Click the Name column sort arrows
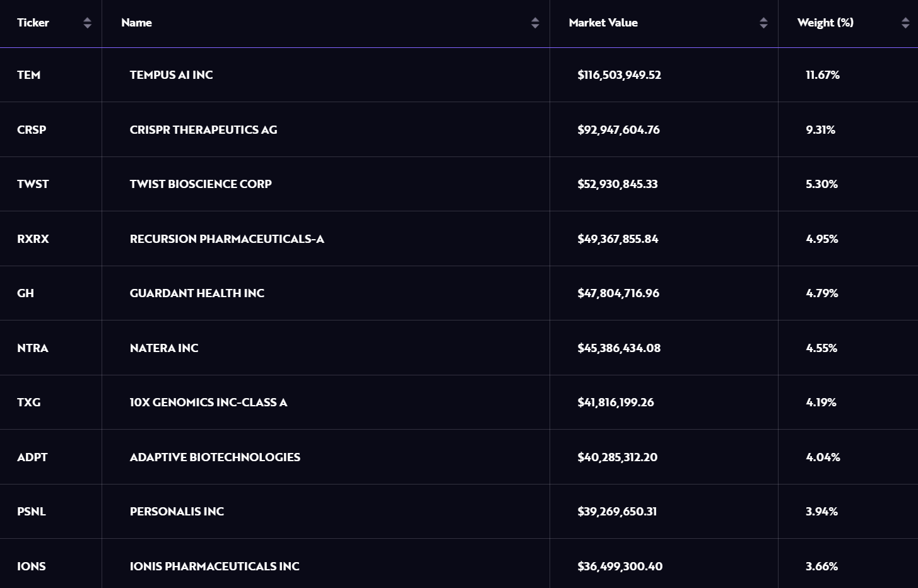 click(x=535, y=23)
